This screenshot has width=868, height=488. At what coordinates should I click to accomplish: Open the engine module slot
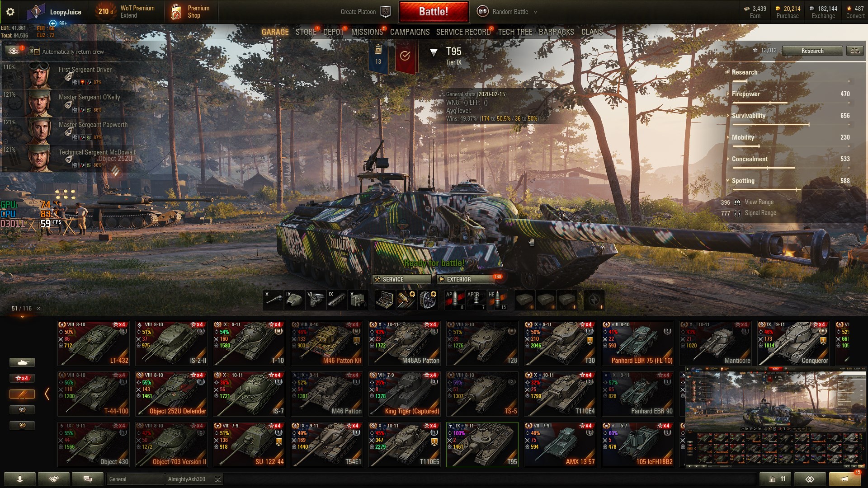[x=316, y=300]
